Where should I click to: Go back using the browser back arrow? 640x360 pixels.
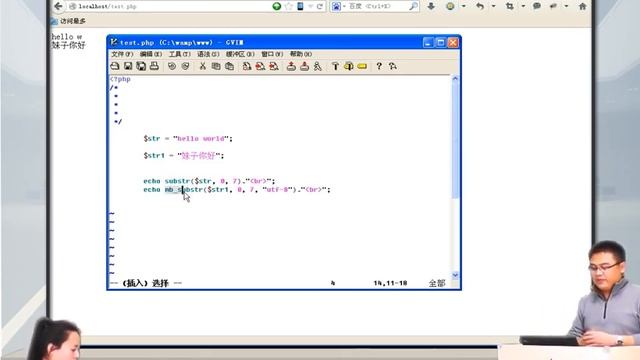click(58, 6)
